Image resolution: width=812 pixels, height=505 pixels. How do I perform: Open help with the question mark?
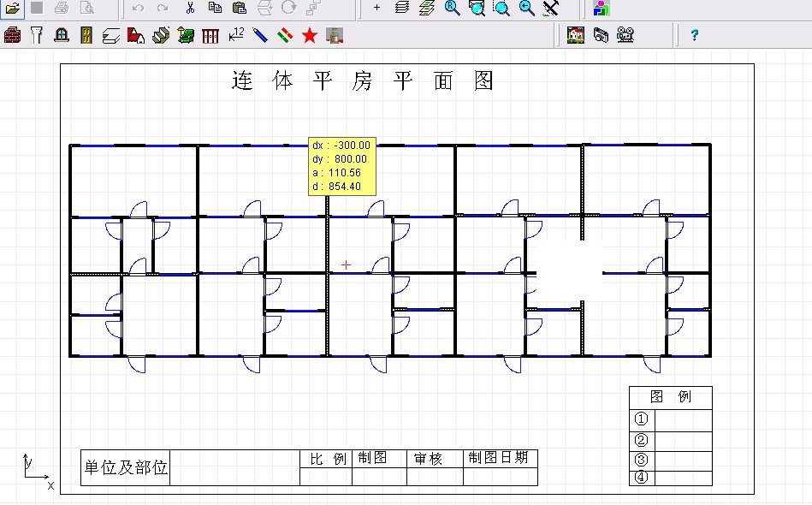click(695, 35)
